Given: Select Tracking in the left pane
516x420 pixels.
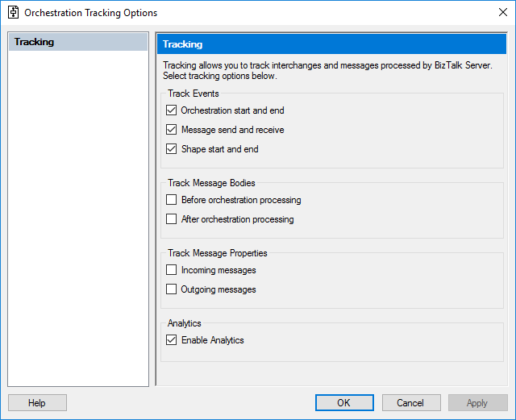Looking at the screenshot, I should point(78,42).
